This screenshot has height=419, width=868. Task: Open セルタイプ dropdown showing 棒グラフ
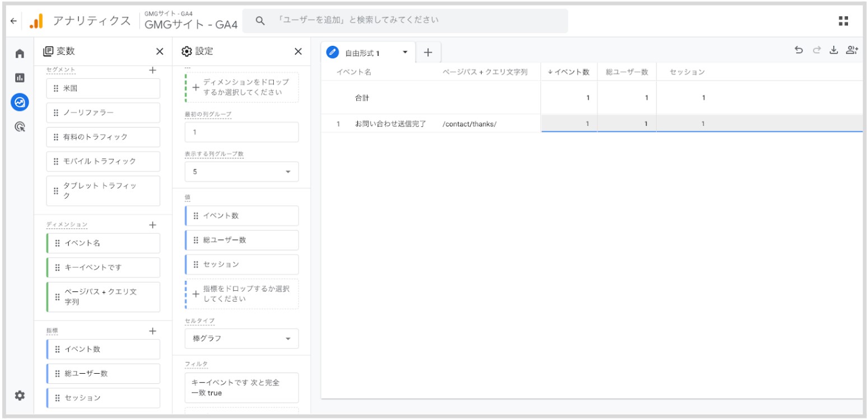242,338
